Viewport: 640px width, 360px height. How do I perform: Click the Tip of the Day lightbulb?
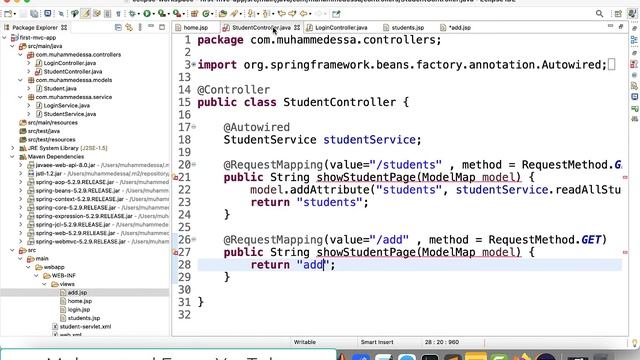click(x=634, y=342)
